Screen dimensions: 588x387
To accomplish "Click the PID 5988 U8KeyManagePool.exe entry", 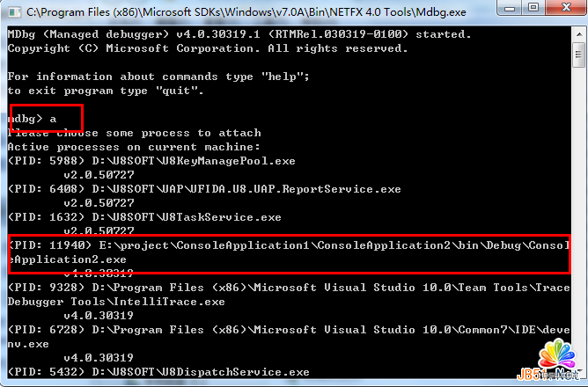I will tap(151, 161).
